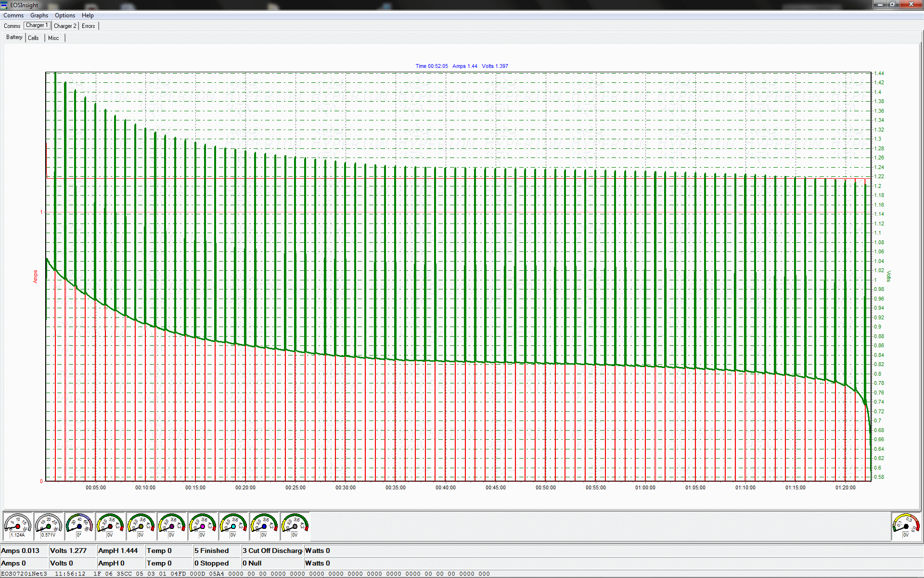
Task: Click the 00:40:00 time axis label
Action: click(x=446, y=487)
